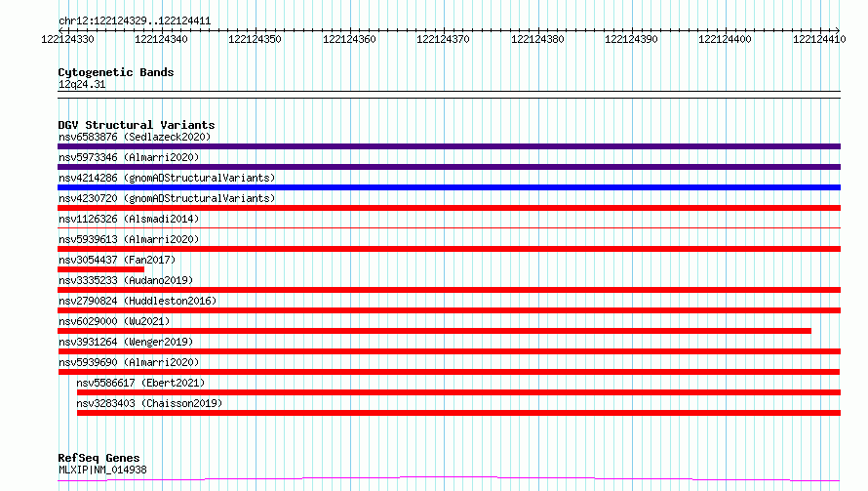
Task: Click the red bar for nsv5939613
Action: point(449,249)
